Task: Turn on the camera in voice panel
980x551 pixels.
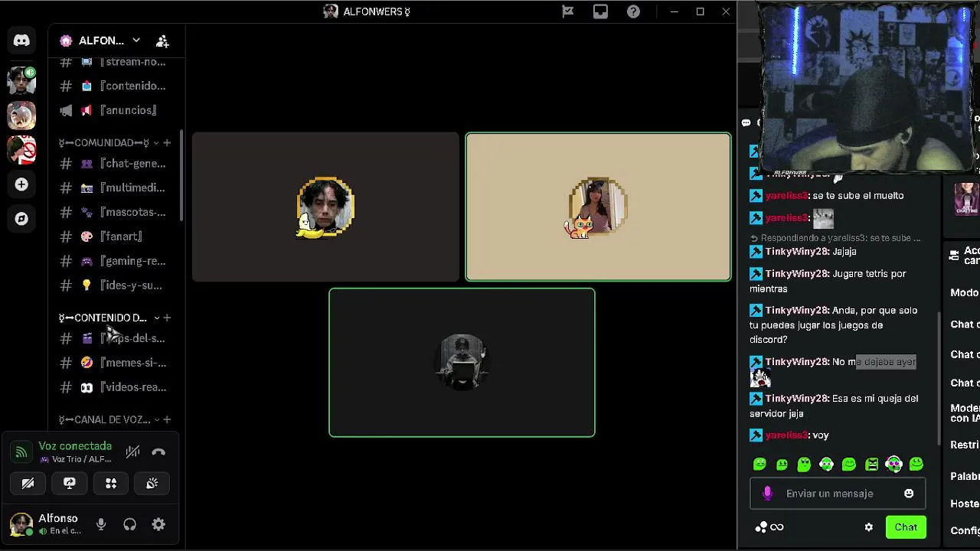Action: click(28, 483)
